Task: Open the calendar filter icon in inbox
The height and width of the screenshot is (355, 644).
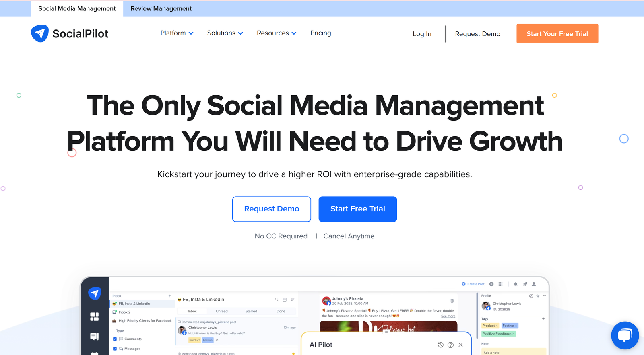Action: point(285,300)
